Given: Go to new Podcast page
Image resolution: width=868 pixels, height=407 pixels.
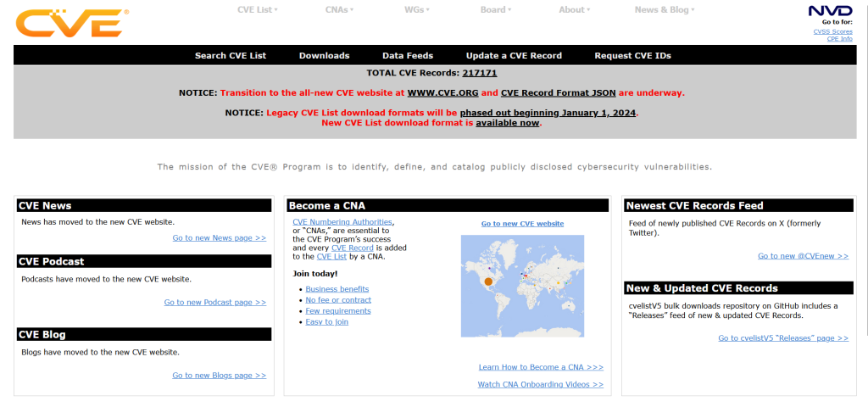Looking at the screenshot, I should (x=214, y=303).
